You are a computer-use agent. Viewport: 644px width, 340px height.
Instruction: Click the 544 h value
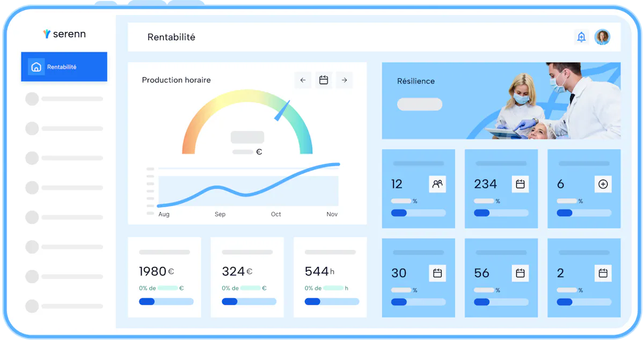[x=320, y=271]
